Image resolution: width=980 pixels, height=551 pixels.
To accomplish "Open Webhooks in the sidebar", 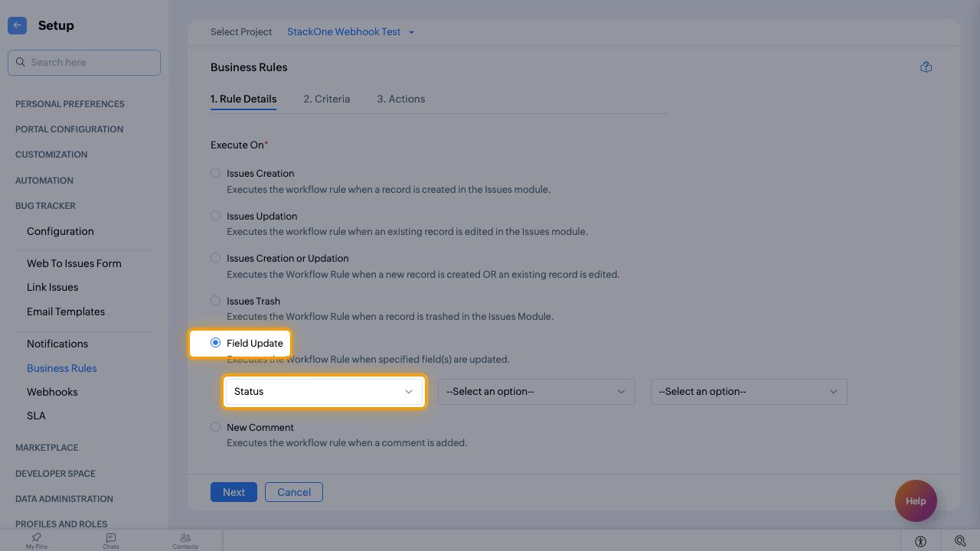I will pyautogui.click(x=52, y=392).
